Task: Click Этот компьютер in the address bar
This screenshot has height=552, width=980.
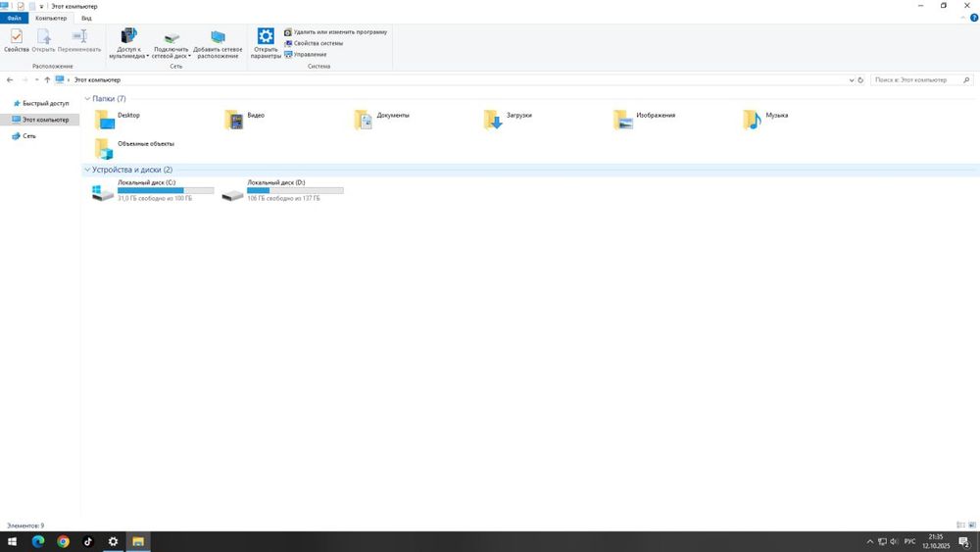Action: coord(97,80)
